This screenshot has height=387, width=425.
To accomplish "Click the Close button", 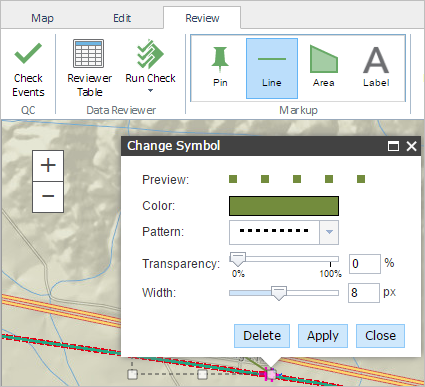I will 380,336.
